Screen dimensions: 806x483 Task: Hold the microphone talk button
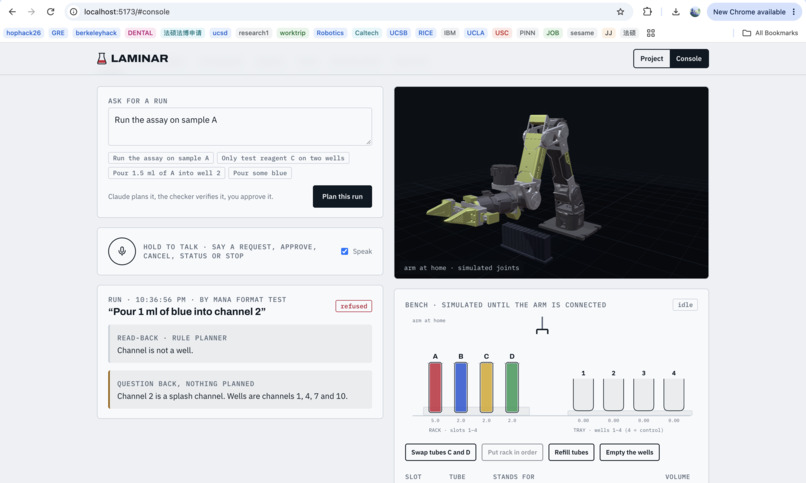[122, 251]
